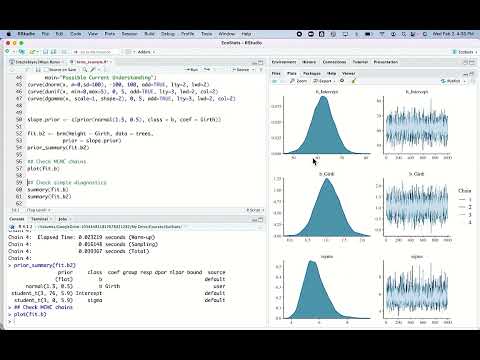Image resolution: width=480 pixels, height=360 pixels.
Task: Click the prior_summary(fit.b2) code line 54
Action: click(58, 148)
